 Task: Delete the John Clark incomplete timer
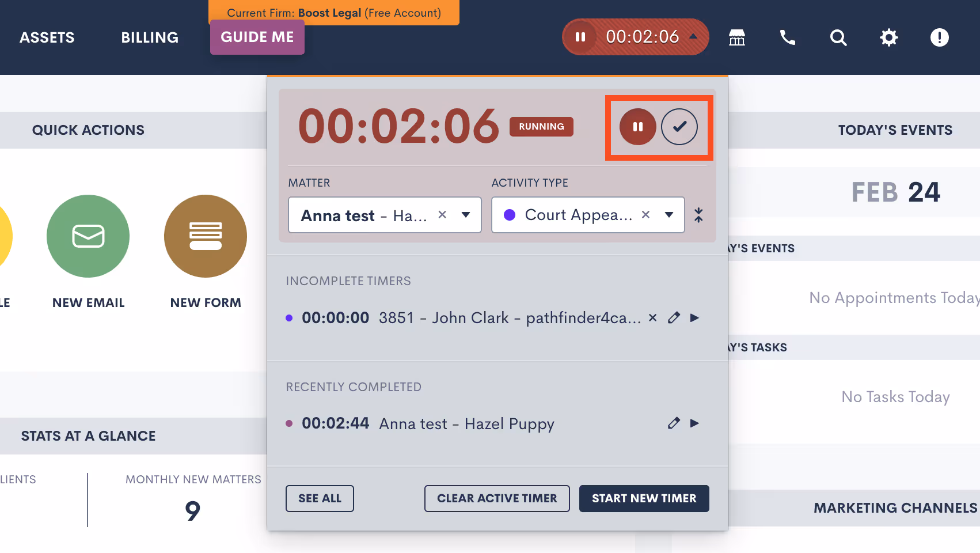(x=652, y=317)
